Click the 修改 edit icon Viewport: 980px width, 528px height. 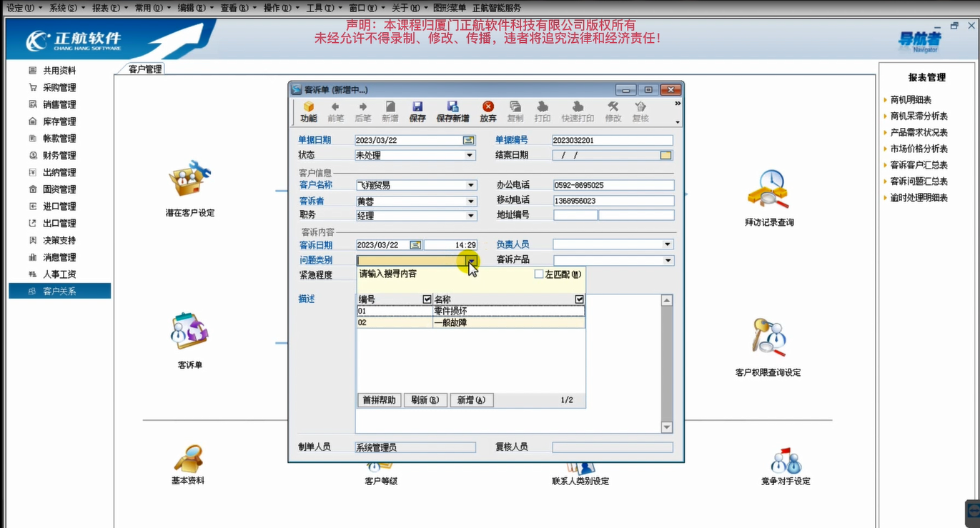[x=613, y=111]
